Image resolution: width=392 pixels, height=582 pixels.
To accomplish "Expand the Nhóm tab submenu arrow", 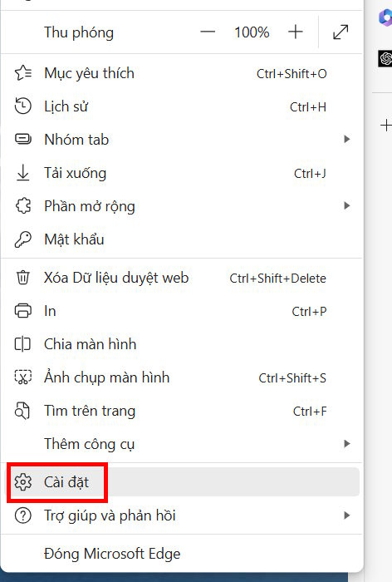I will [347, 140].
